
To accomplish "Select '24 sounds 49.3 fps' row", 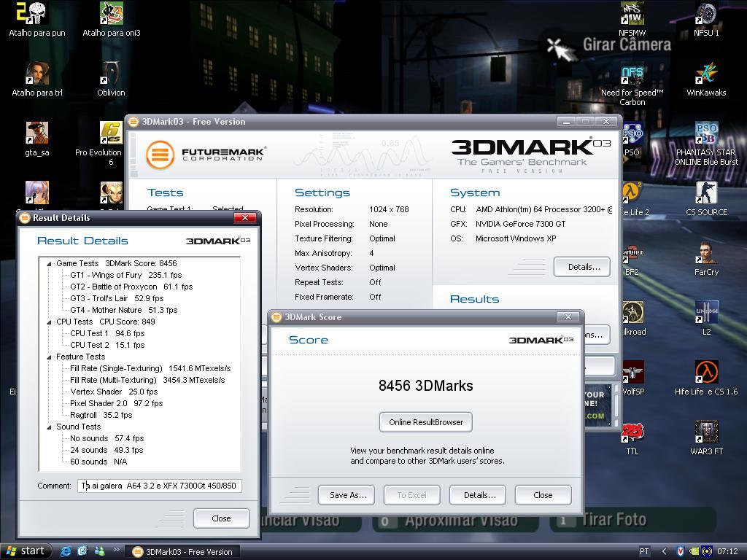I will coord(107,450).
